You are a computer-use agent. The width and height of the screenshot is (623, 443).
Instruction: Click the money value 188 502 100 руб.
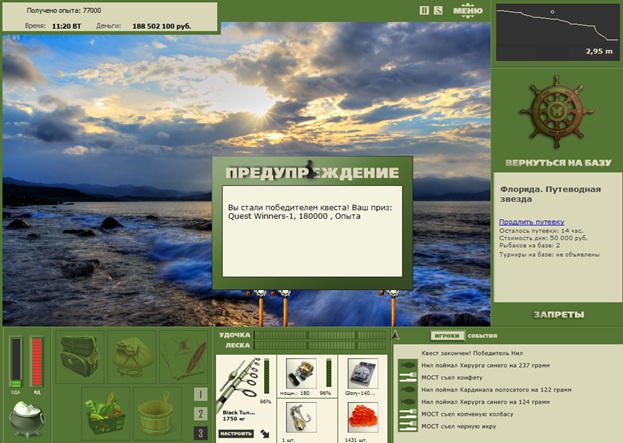click(162, 26)
